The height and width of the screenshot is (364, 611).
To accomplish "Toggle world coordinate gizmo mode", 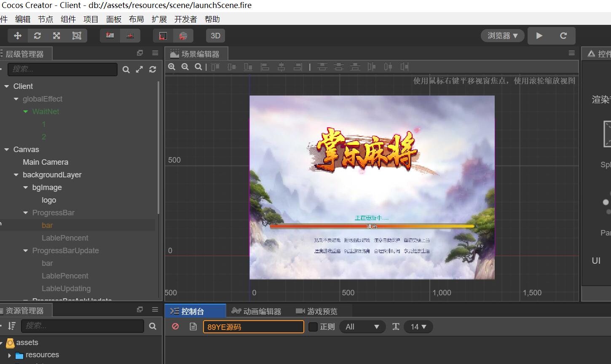I will click(183, 36).
